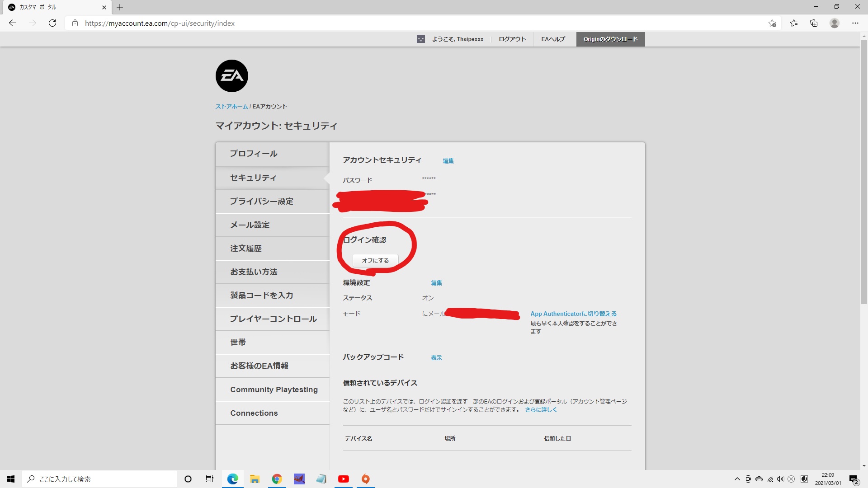
Task: Open プレイヤーコントロール section
Action: click(272, 319)
